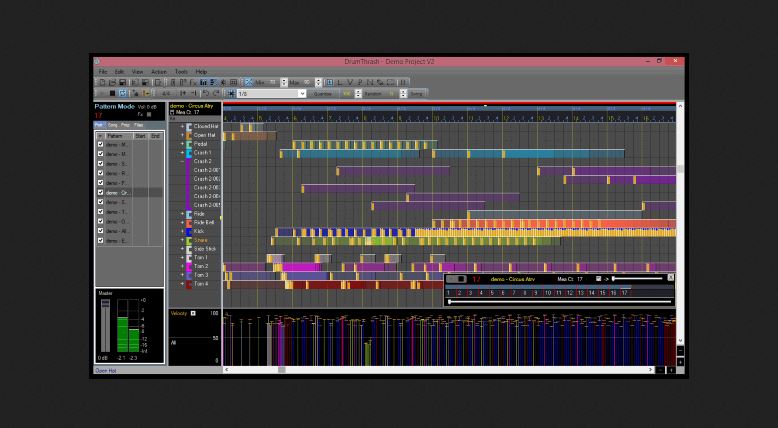Click the Undo arrow icon

point(206,93)
